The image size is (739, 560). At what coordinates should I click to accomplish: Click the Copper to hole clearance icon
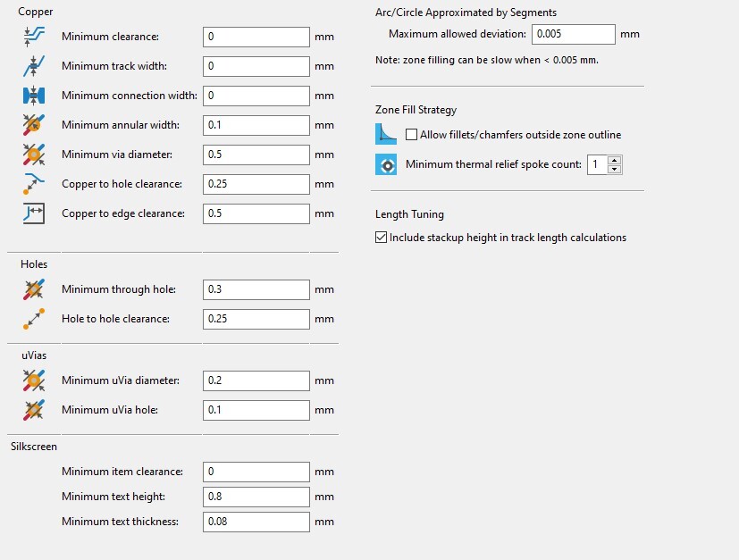pos(34,184)
